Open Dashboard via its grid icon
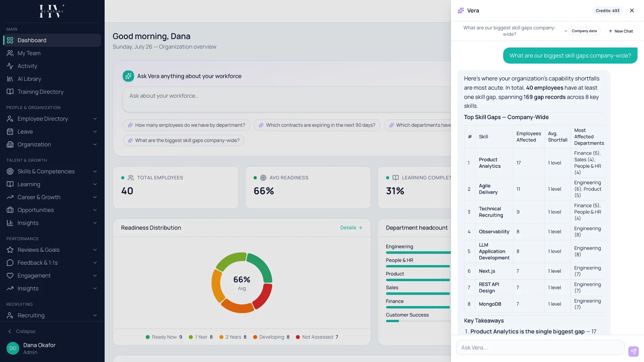The image size is (644, 362). (10, 40)
